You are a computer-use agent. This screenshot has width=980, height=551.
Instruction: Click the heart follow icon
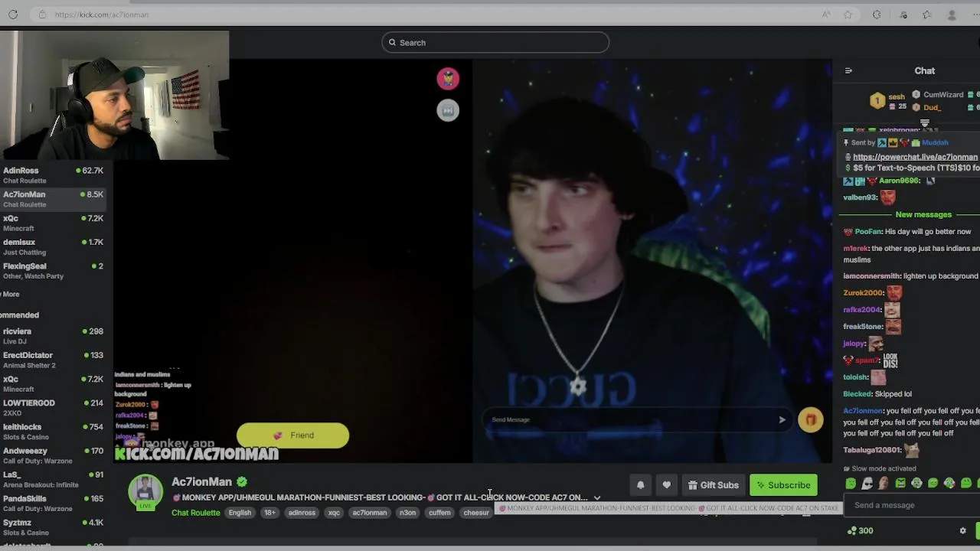pos(667,485)
